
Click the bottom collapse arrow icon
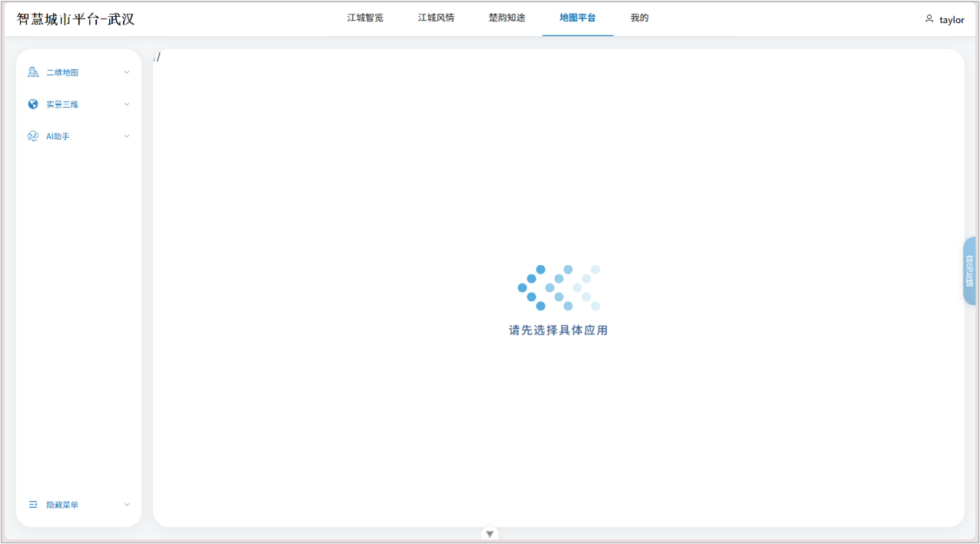pyautogui.click(x=490, y=534)
